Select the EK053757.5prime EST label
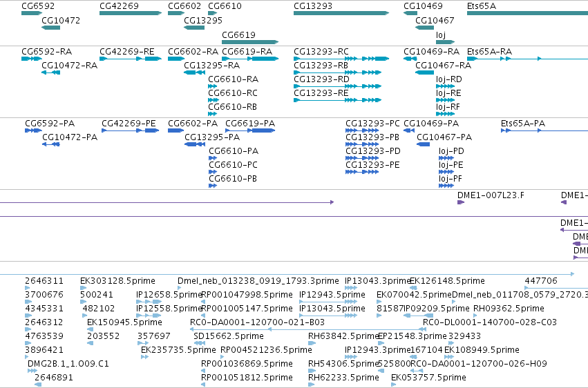Image resolution: width=588 pixels, height=388 pixels. [428, 378]
